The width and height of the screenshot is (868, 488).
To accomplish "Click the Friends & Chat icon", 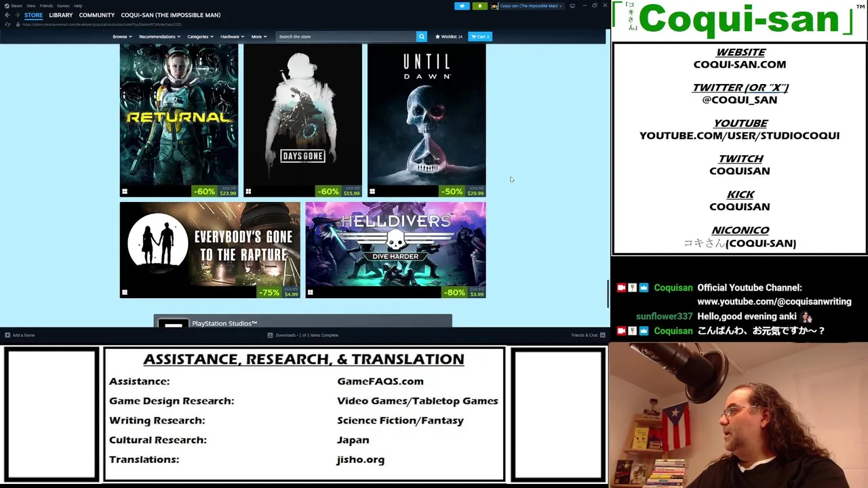I will (602, 335).
